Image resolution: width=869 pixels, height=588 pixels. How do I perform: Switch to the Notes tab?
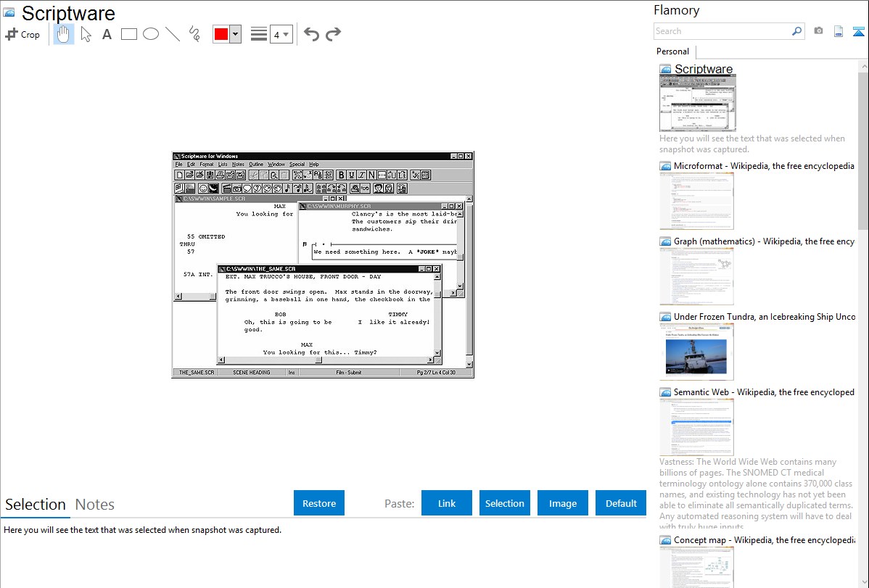[95, 505]
